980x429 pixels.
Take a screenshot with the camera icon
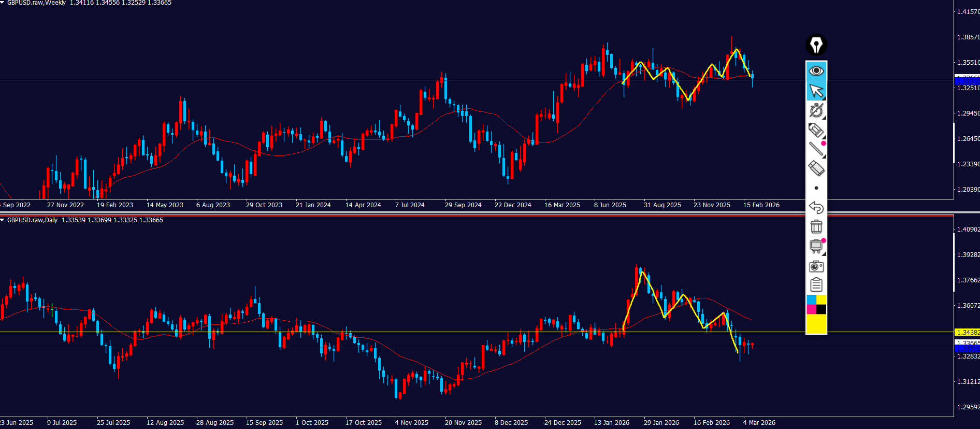point(816,266)
